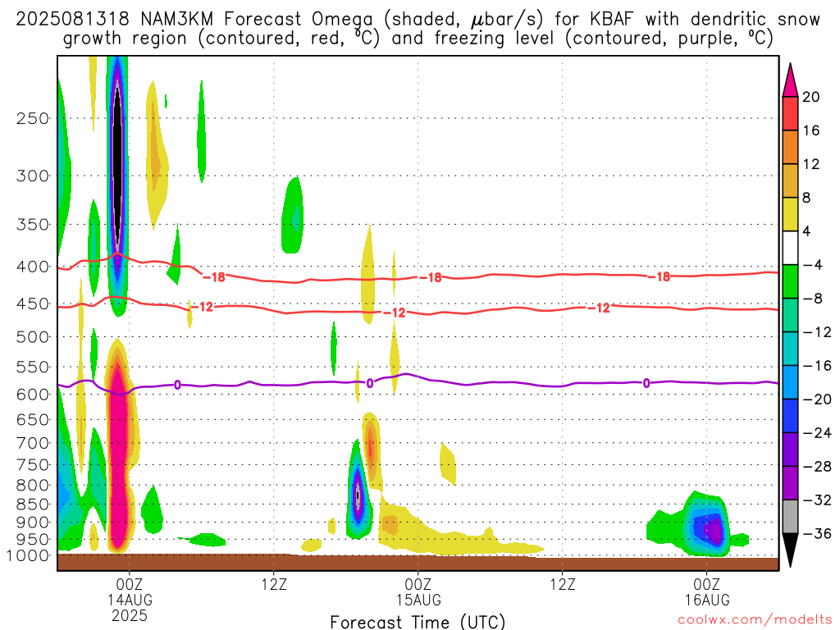Viewport: 840px width, 630px height.
Task: Click the NAM3KM model name in title
Action: (177, 20)
